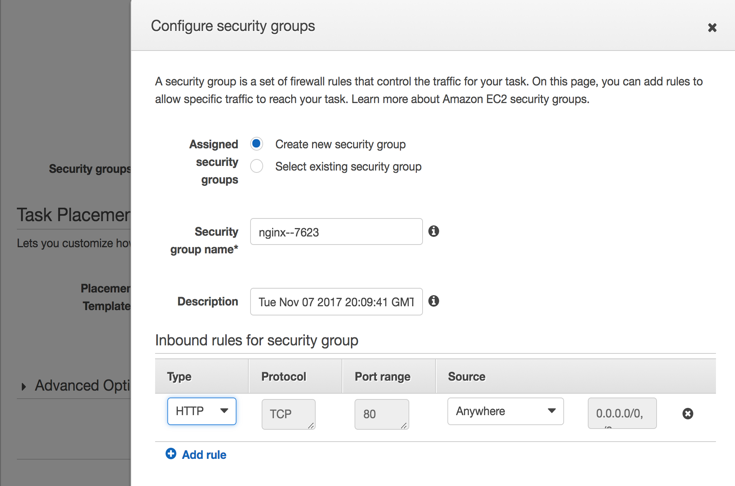This screenshot has height=486, width=735.
Task: Click the Port range column header
Action: pos(382,377)
